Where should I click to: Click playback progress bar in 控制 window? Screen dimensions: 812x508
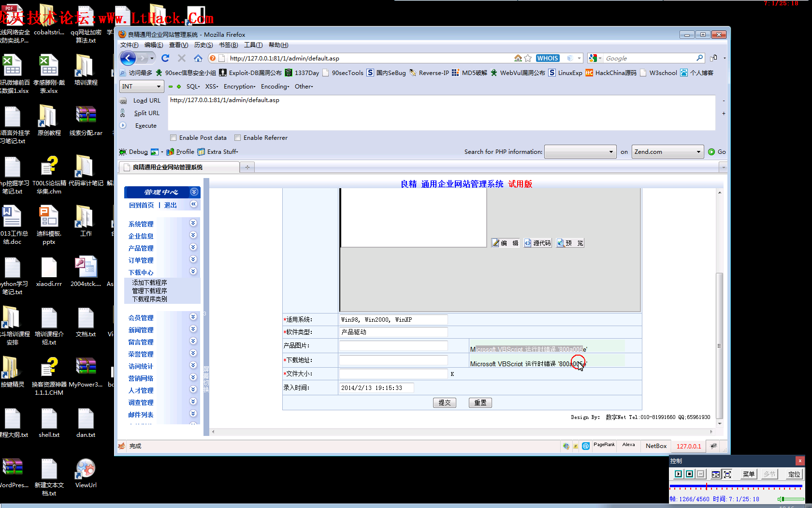[x=736, y=486]
